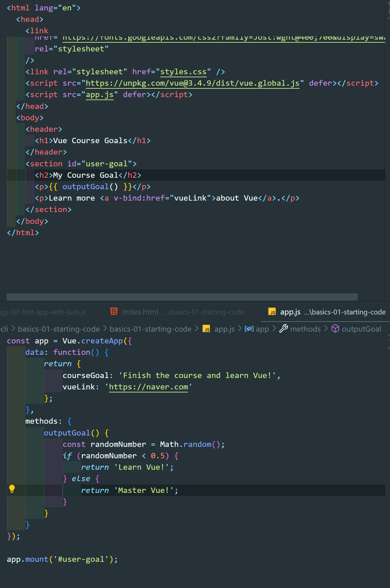Click Vue.createApp in first line
This screenshot has height=588, width=390.
tap(93, 341)
